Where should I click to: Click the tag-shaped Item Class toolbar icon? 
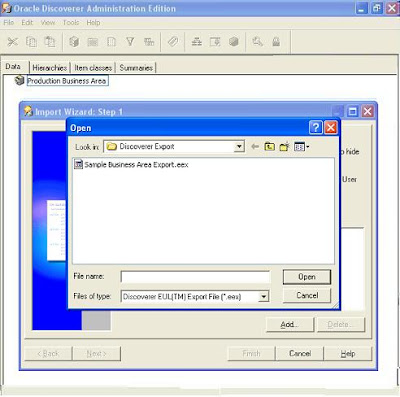(173, 42)
